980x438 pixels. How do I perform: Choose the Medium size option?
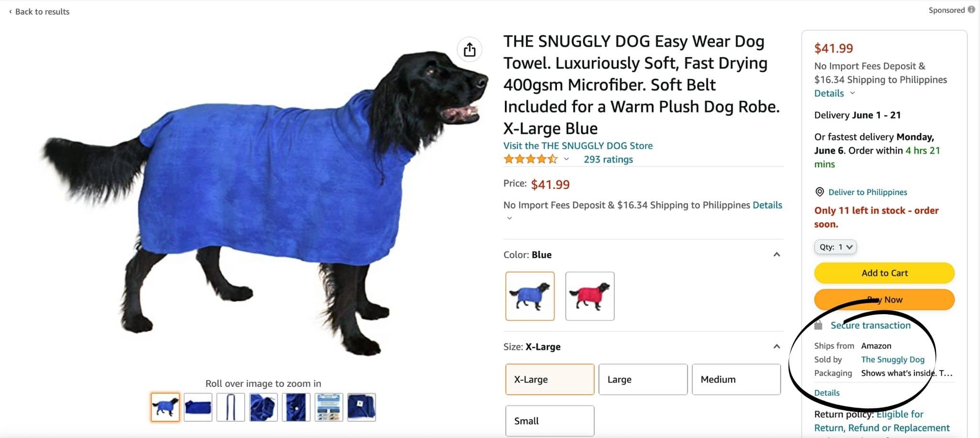(x=736, y=379)
